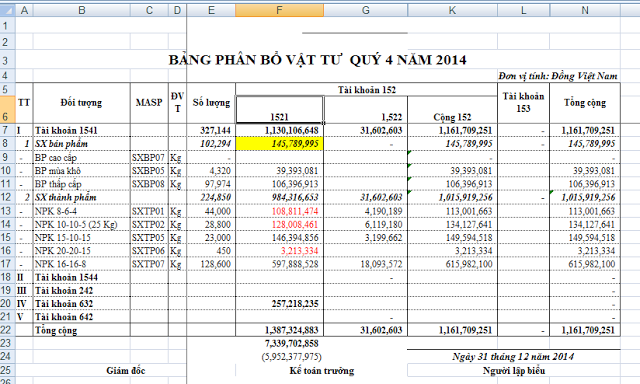Click header cell Cộng 152
This screenshot has width=640, height=384.
(452, 109)
